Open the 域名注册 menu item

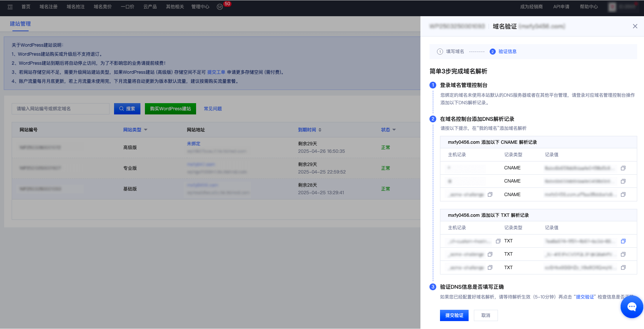pos(49,7)
